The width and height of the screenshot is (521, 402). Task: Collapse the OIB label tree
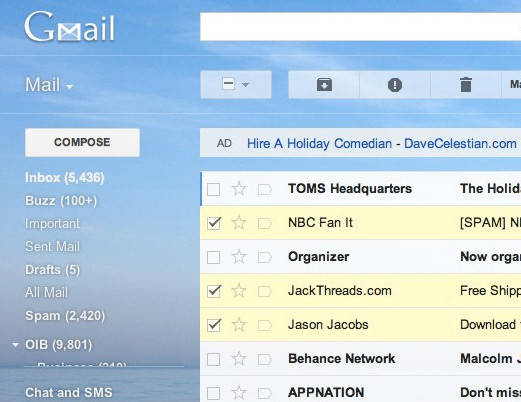[15, 345]
